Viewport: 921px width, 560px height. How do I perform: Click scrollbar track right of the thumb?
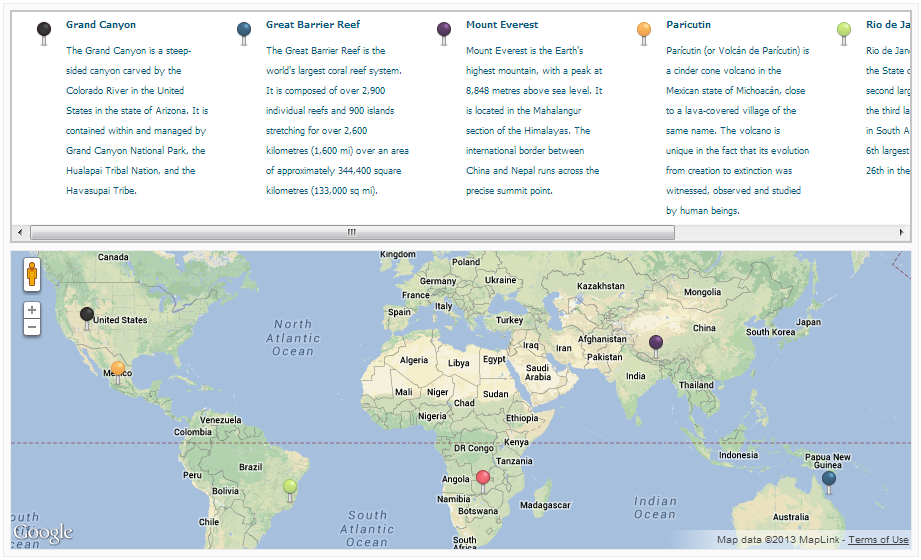pos(784,232)
